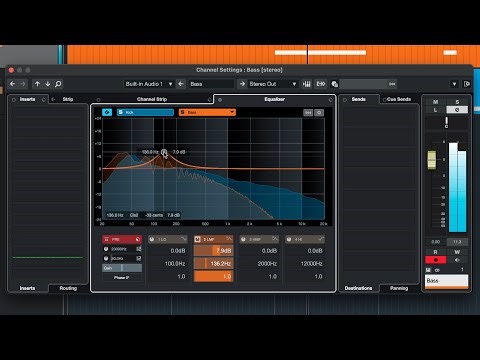Enable Write automation W button
The image size is (480, 360).
point(457,252)
